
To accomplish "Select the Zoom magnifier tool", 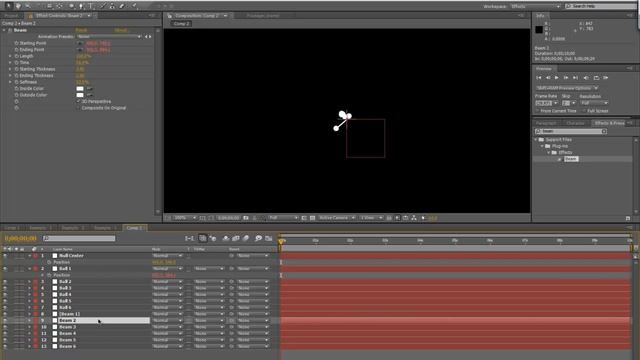I will click(28, 6).
